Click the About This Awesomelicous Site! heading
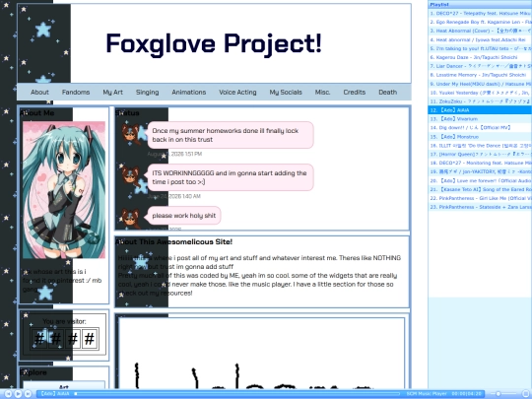 (x=174, y=241)
